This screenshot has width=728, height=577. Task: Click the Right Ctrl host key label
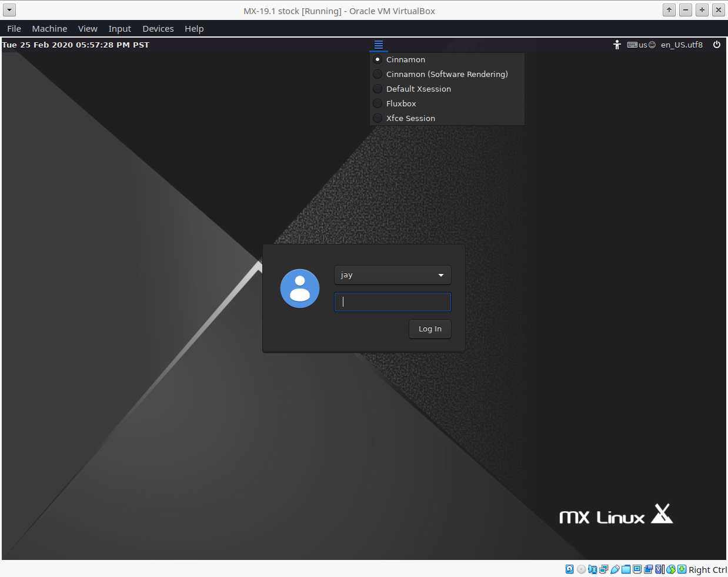coord(707,570)
